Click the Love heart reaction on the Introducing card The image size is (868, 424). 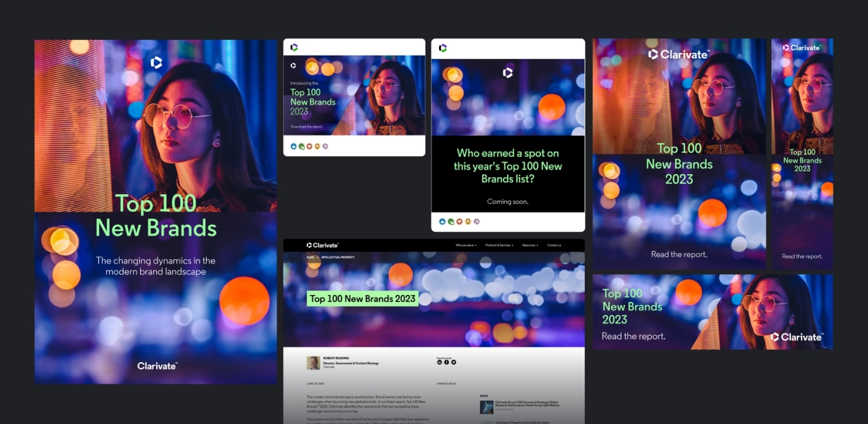[309, 146]
